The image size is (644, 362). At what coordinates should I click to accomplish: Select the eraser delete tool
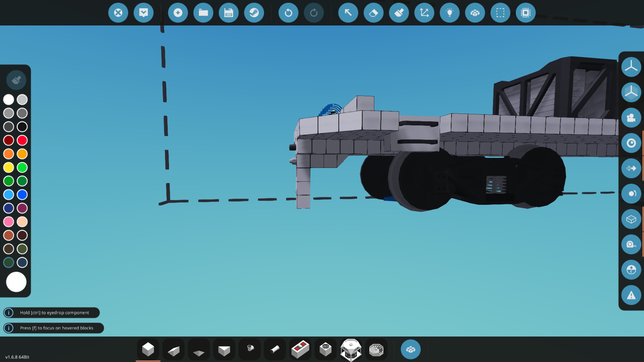tap(373, 13)
